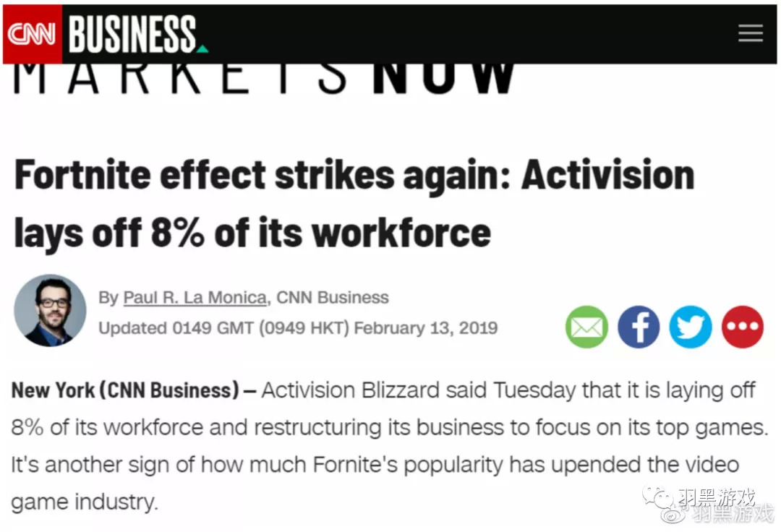Expand more sharing options red button
The width and height of the screenshot is (781, 532).
pos(742,327)
